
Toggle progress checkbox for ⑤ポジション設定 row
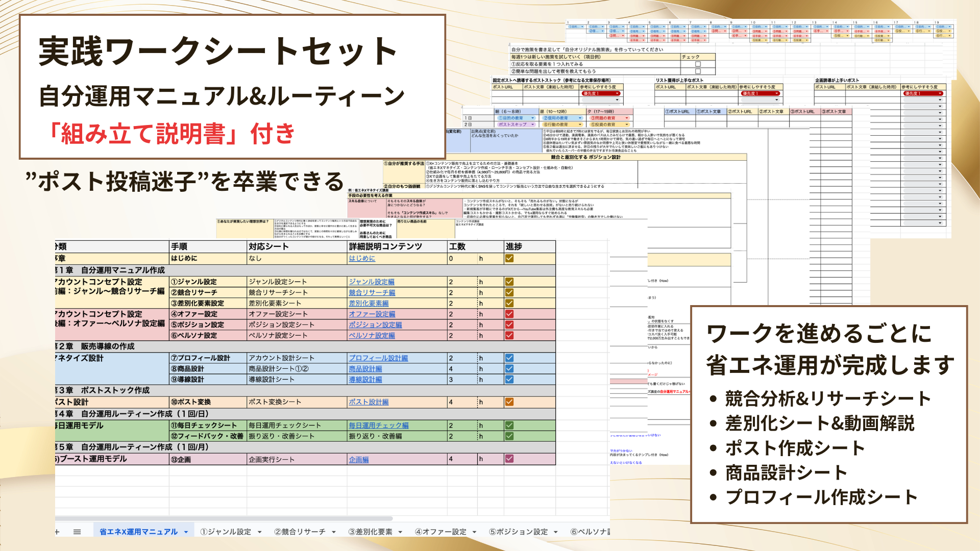tap(509, 324)
